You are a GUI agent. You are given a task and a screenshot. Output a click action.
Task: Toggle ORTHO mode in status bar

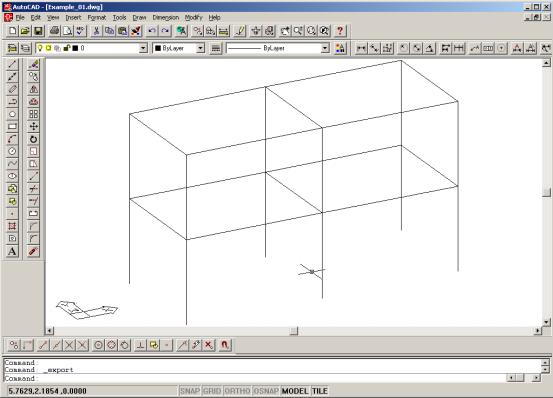tap(237, 391)
